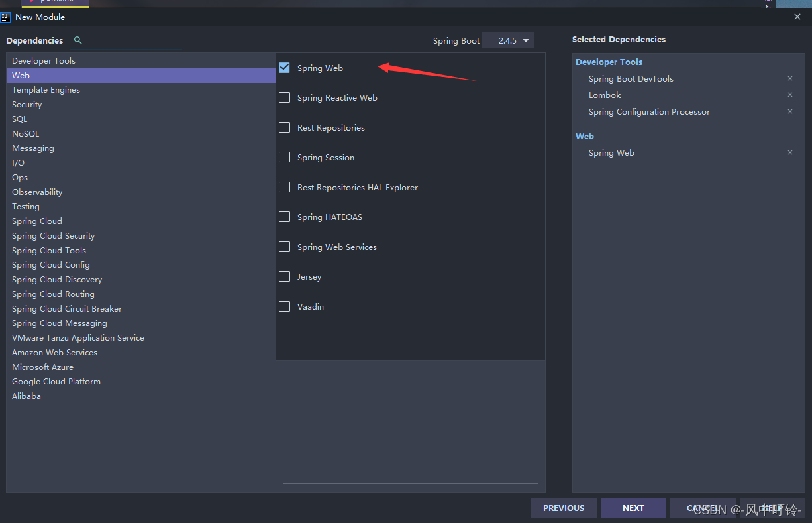Choose the Alibaba category

tap(141, 396)
